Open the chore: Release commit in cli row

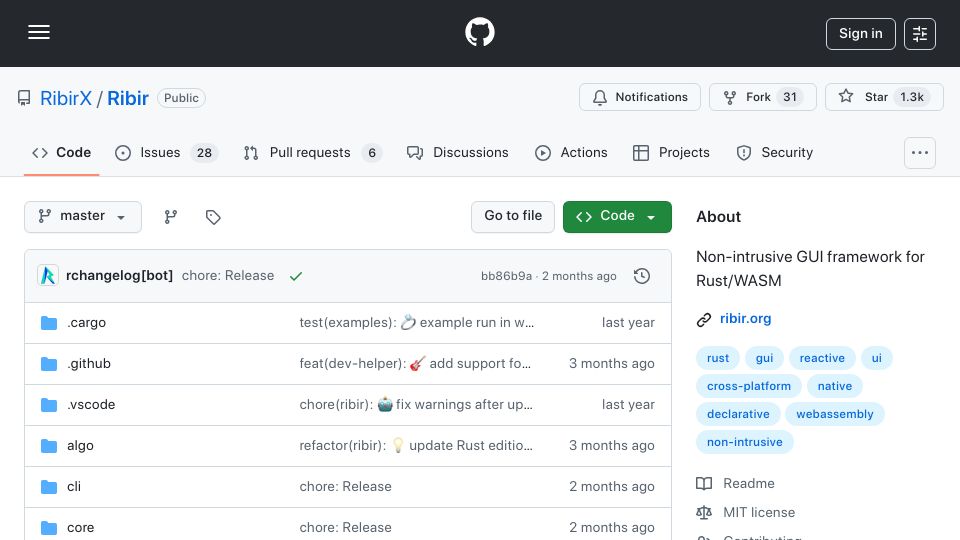(x=345, y=487)
